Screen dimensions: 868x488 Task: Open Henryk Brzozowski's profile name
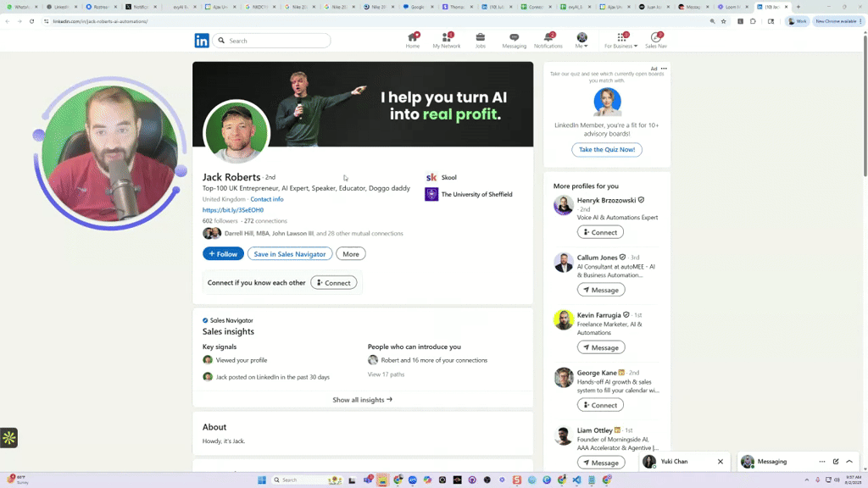point(606,200)
